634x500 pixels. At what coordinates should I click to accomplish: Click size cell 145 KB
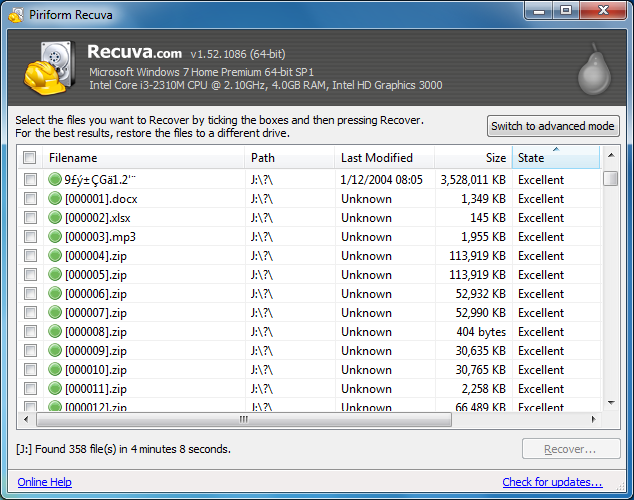[488, 217]
